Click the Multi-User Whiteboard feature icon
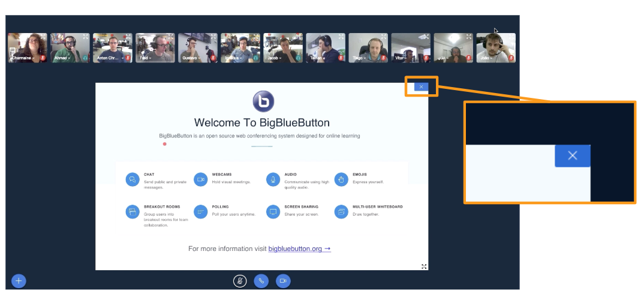The width and height of the screenshot is (644, 308). click(341, 212)
